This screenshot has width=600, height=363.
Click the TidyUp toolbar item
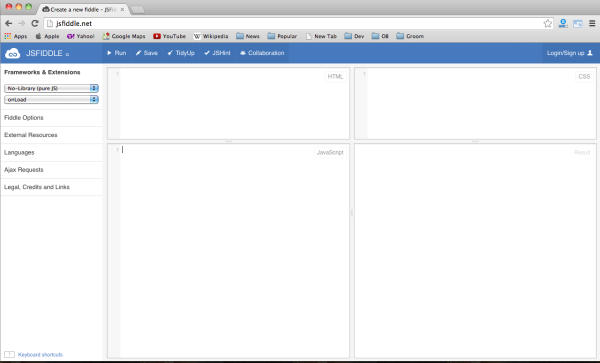coord(181,53)
